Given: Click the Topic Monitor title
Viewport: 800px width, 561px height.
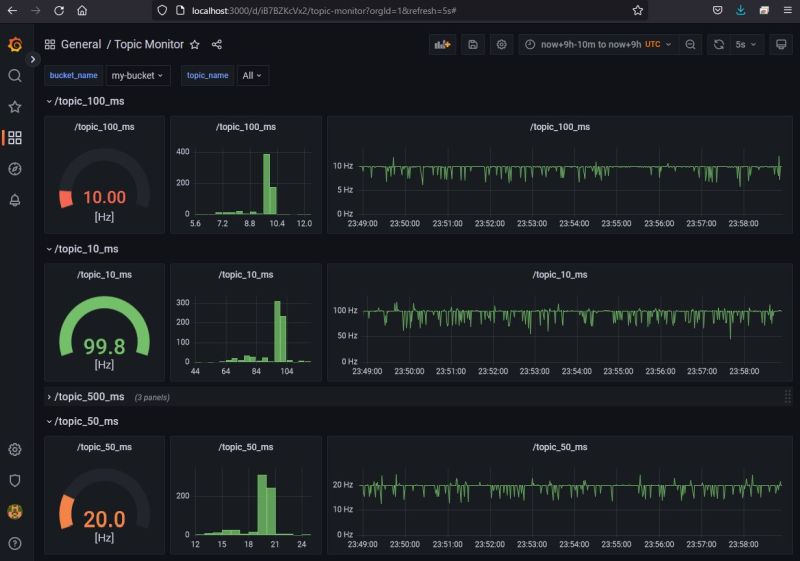Looking at the screenshot, I should tap(148, 44).
